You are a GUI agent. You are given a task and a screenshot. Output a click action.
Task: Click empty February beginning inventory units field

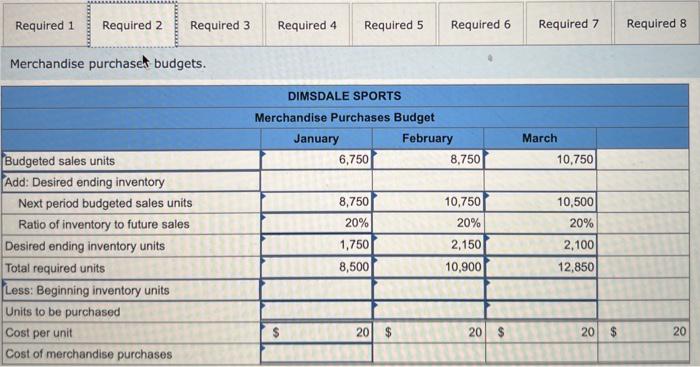tap(428, 289)
